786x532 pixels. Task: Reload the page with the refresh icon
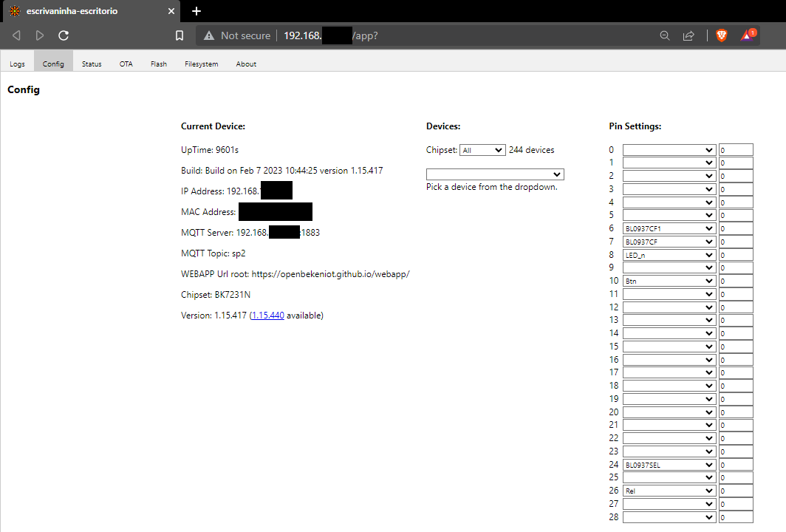click(x=64, y=35)
